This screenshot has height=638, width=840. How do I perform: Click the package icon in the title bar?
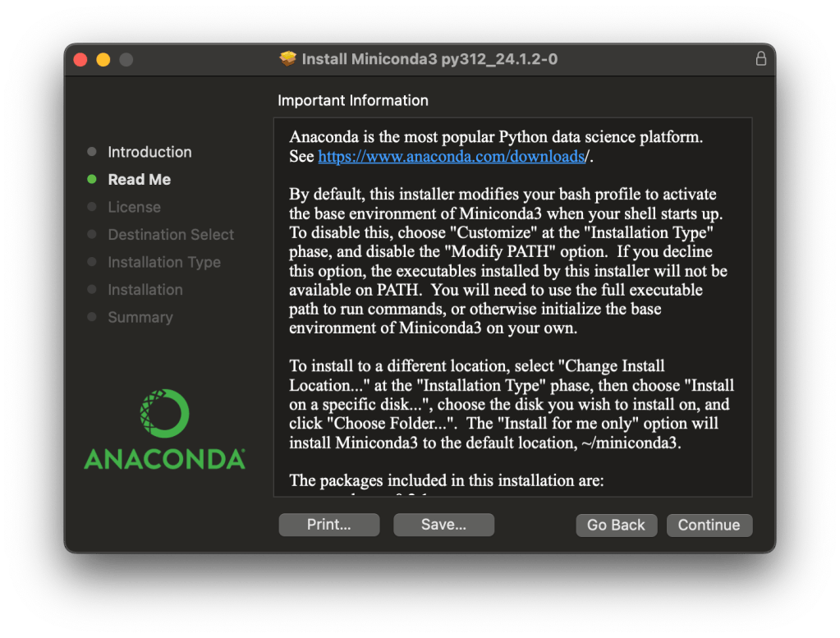tap(287, 59)
